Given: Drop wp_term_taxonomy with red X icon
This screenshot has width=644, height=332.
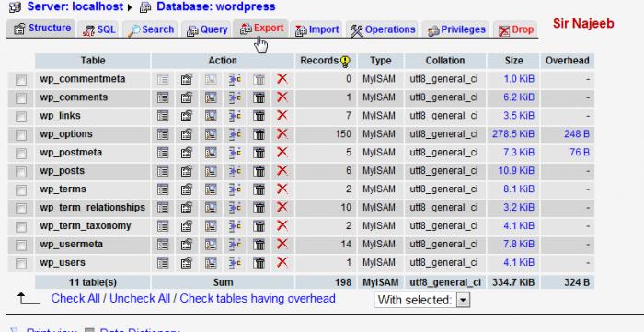Looking at the screenshot, I should [x=282, y=225].
